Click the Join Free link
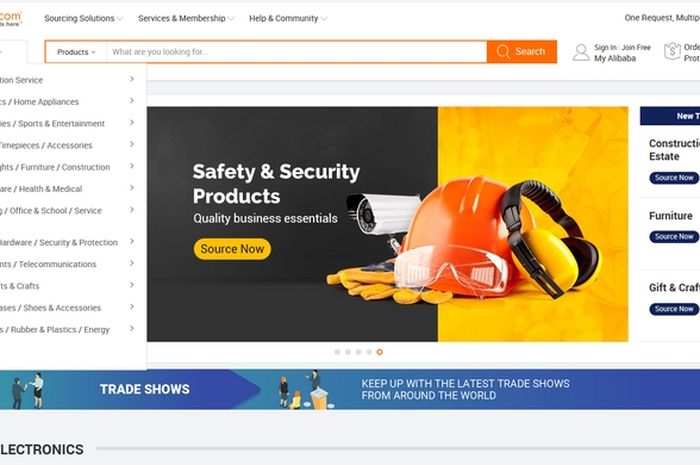Image resolution: width=700 pixels, height=465 pixels. coord(636,47)
